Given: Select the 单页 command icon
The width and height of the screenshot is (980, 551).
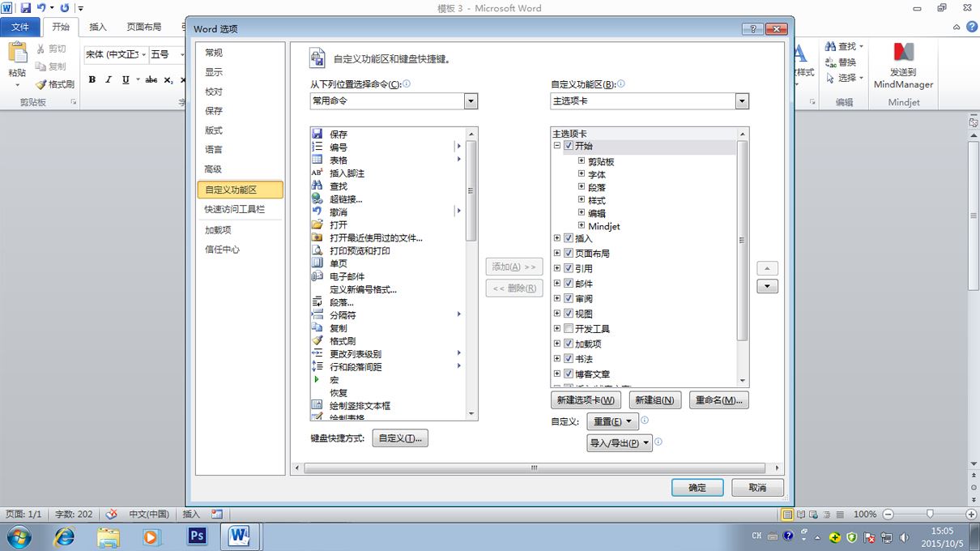Looking at the screenshot, I should 317,263.
